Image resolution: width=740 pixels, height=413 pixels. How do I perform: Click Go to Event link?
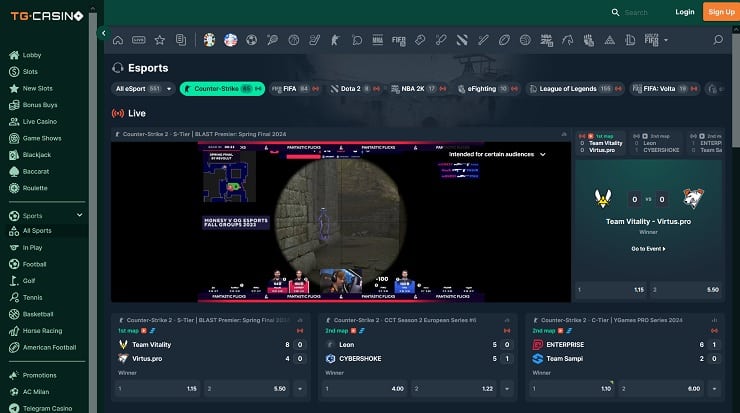tap(648, 249)
